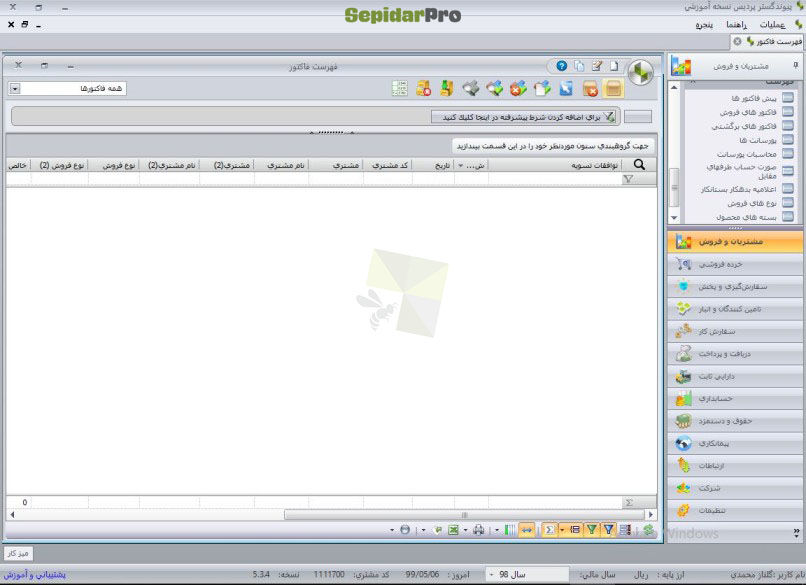Click the funnel icon in the grid filter row
The width and height of the screenshot is (806, 585).
(x=628, y=179)
